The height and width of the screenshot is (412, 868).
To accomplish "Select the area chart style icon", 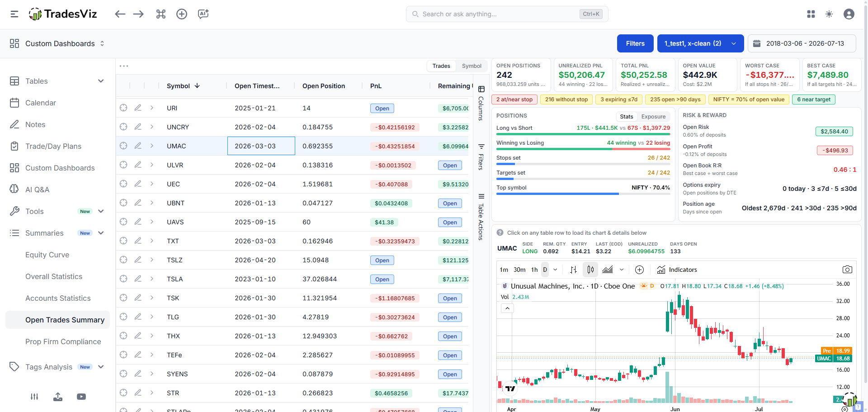I will (x=608, y=270).
